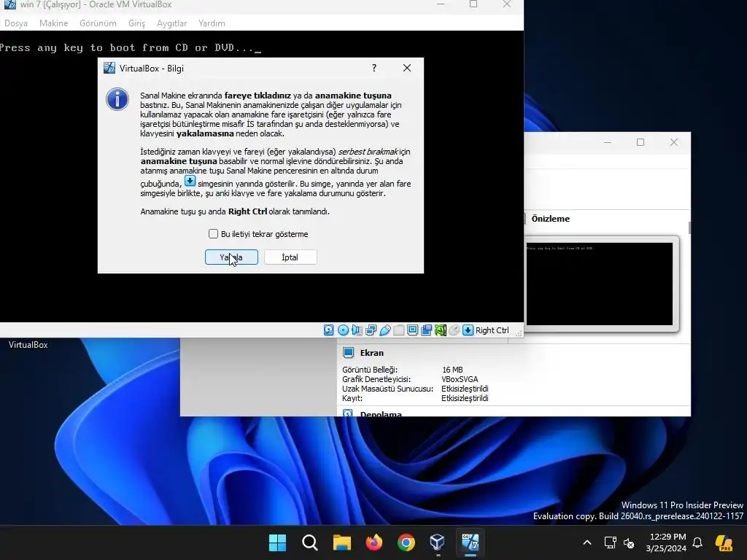Click the VM window title bar icon
This screenshot has height=560, width=747.
coord(9,5)
